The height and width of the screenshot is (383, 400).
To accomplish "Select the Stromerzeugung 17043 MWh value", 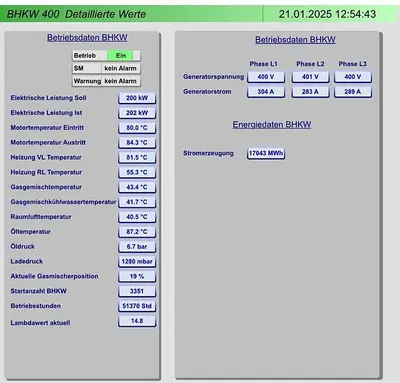I will pyautogui.click(x=266, y=153).
